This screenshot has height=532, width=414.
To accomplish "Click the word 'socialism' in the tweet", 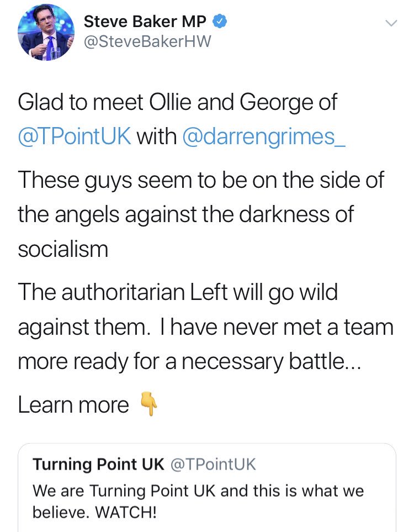I will point(63,249).
